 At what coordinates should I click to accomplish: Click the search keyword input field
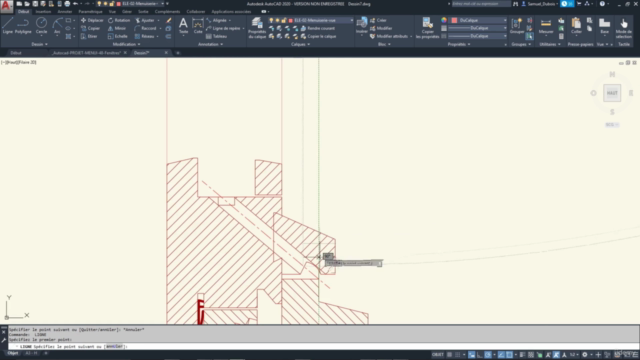(x=481, y=4)
